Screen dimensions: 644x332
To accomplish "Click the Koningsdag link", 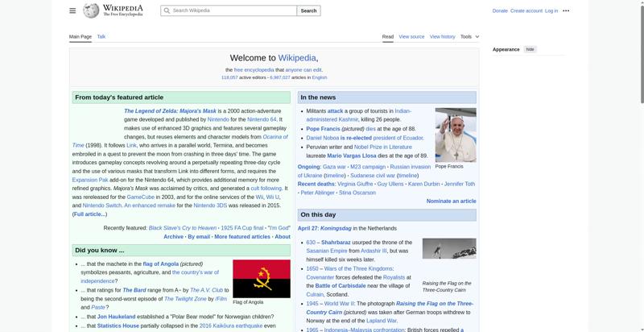I will coord(336,228).
